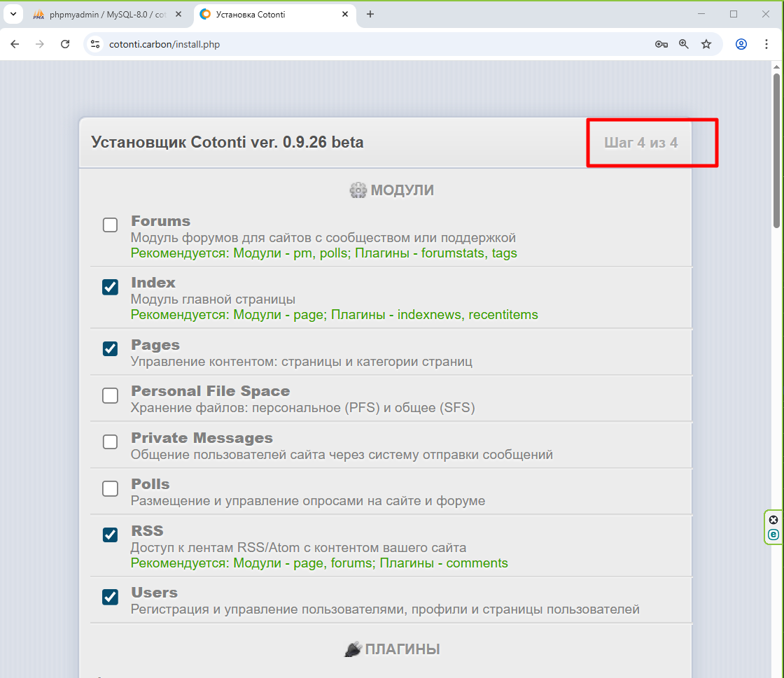Click the RSS module title
This screenshot has height=678, width=784.
147,530
